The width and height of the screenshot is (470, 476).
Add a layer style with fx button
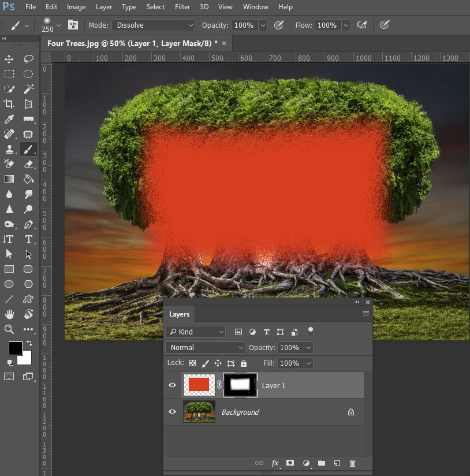(275, 463)
